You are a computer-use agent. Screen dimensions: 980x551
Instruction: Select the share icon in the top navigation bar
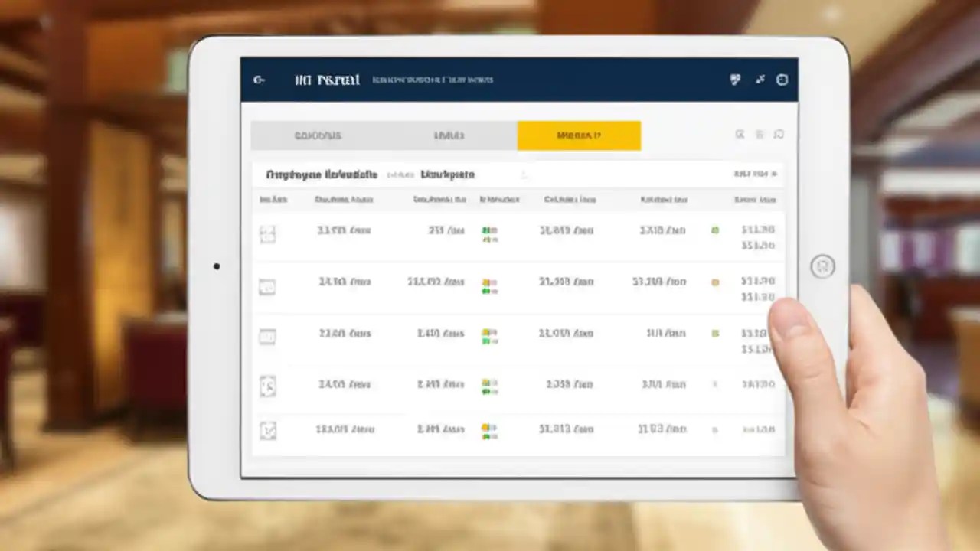760,80
